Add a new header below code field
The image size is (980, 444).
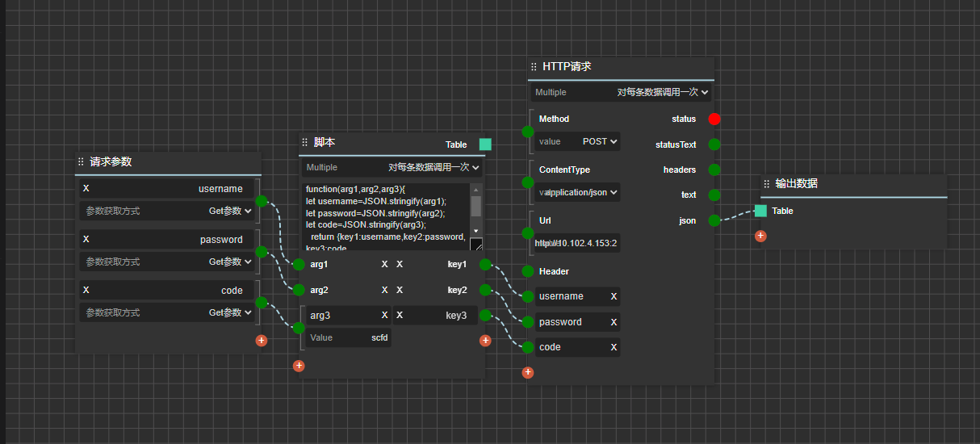[528, 372]
